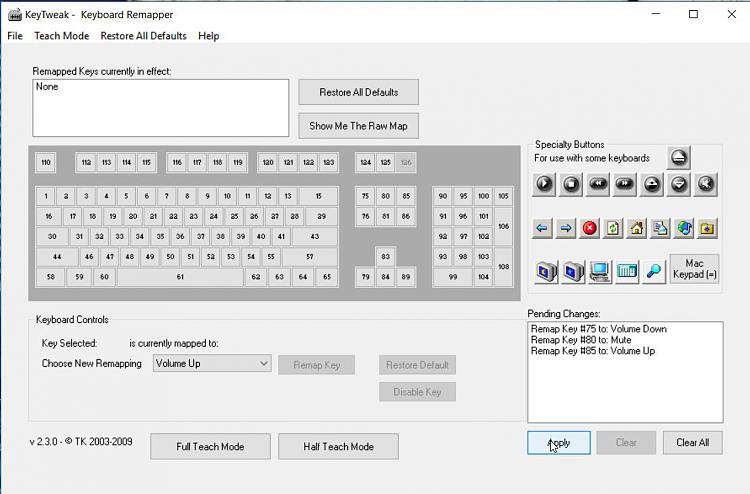Select key 123 in the function row
Image resolution: width=750 pixels, height=494 pixels.
pyautogui.click(x=329, y=163)
